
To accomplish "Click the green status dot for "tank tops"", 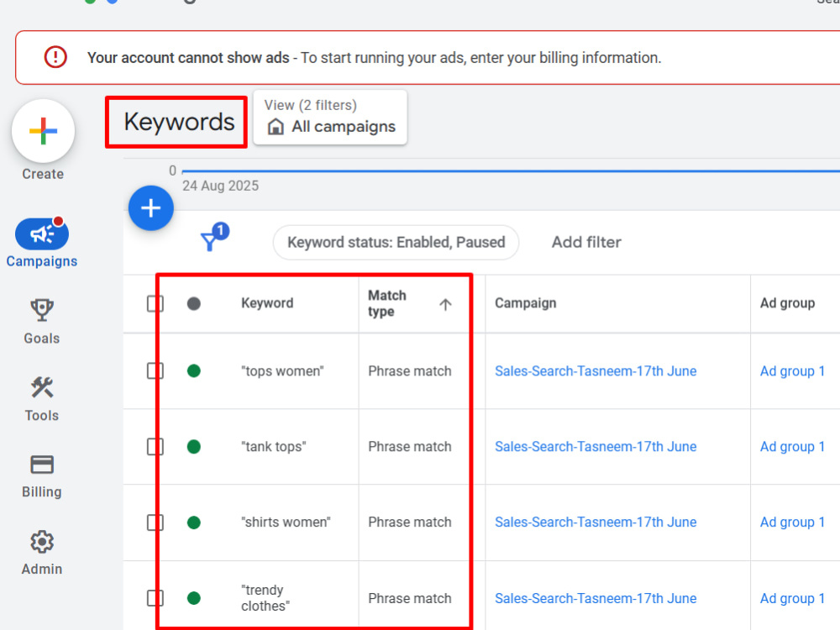I will tap(194, 446).
